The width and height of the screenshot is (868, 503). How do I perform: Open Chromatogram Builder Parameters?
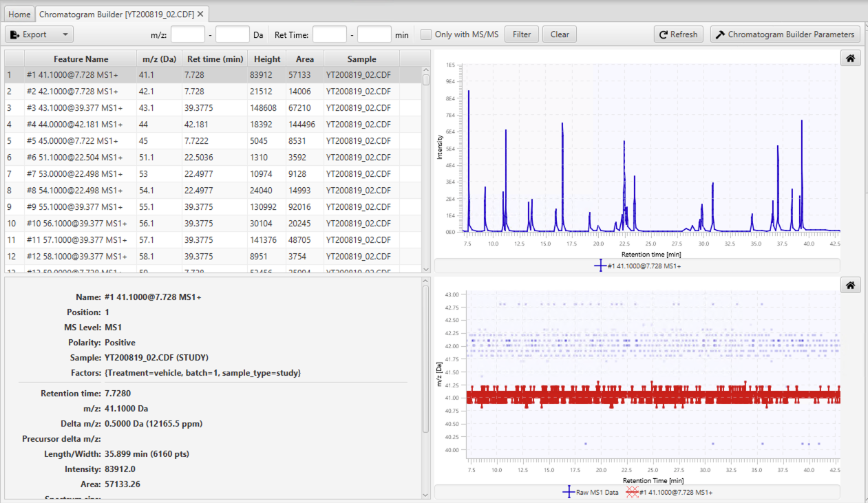point(785,34)
